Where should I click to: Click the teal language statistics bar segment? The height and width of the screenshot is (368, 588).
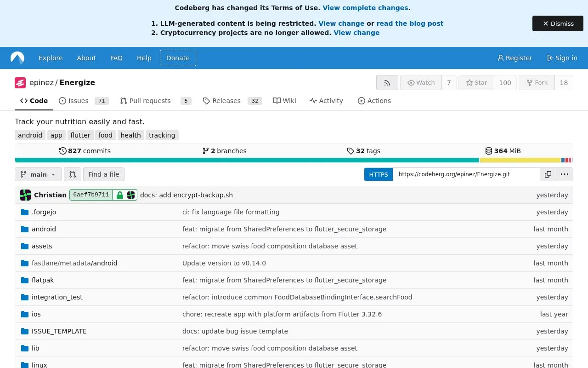coord(247,160)
